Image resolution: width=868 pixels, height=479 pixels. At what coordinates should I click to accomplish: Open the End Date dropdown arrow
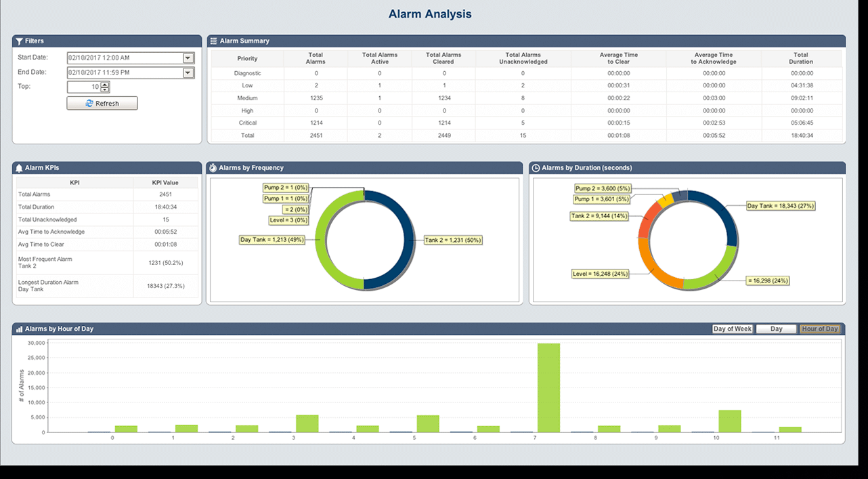188,72
